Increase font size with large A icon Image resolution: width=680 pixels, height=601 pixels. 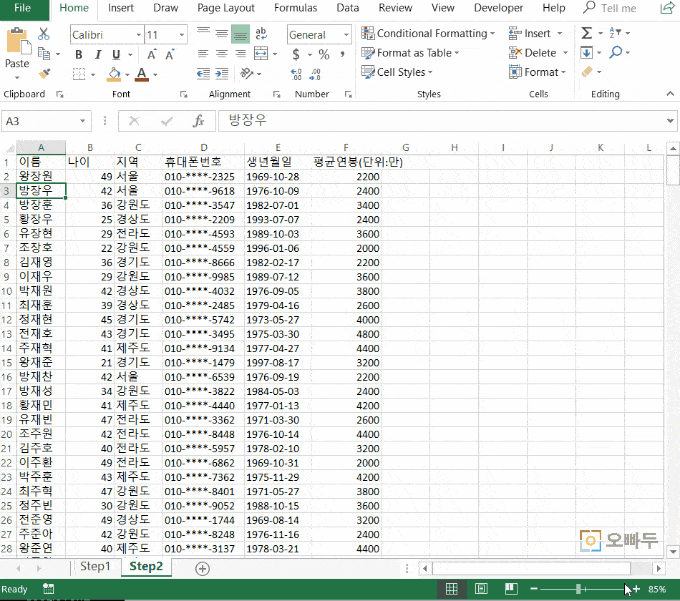(151, 54)
